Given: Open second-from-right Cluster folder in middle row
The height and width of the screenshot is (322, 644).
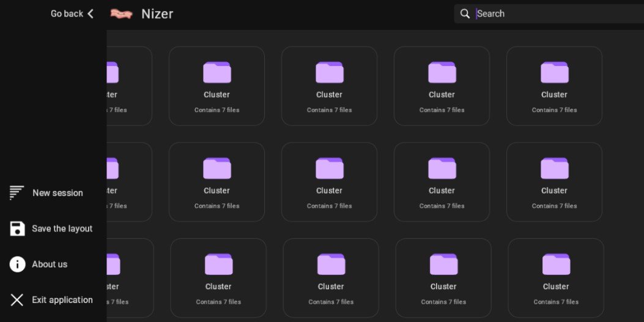Looking at the screenshot, I should tap(442, 181).
